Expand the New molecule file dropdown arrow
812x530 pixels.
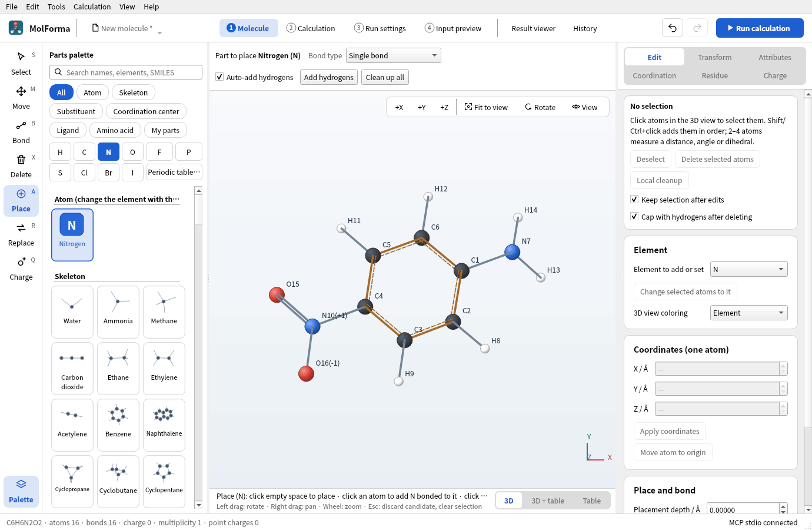pos(159,32)
